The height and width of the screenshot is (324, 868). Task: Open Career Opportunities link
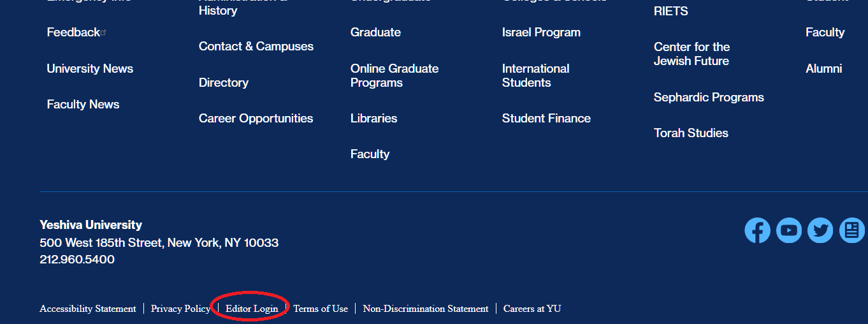click(256, 119)
